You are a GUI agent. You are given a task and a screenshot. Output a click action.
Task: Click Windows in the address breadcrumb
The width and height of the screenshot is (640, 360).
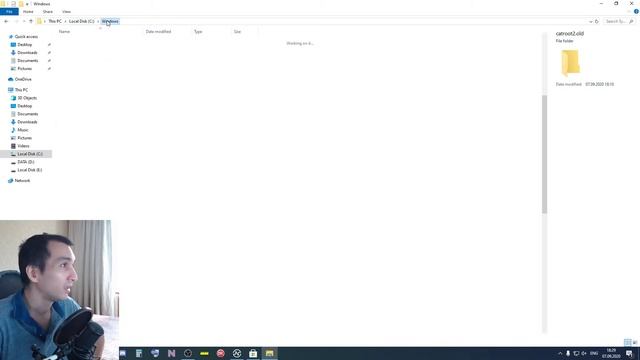point(110,21)
